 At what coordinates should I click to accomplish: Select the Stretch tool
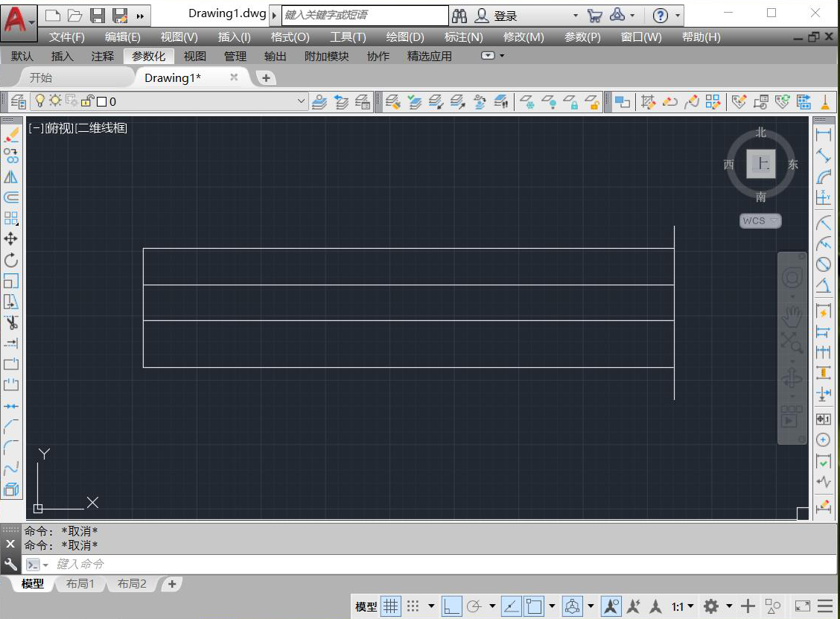(x=11, y=302)
